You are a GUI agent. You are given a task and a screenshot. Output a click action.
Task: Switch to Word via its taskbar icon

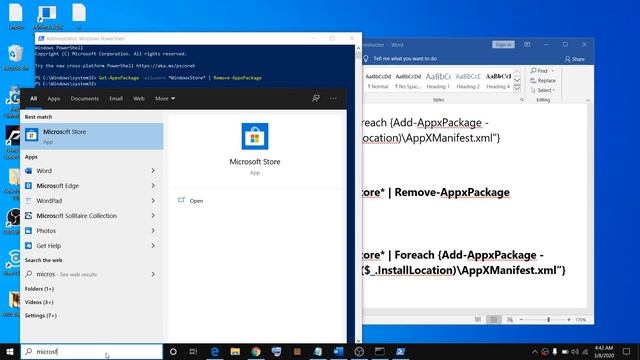click(338, 351)
